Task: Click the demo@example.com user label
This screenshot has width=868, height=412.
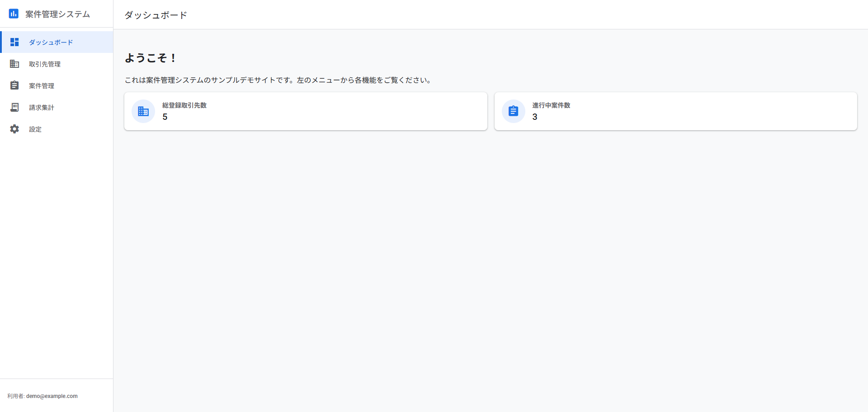Action: tap(51, 396)
